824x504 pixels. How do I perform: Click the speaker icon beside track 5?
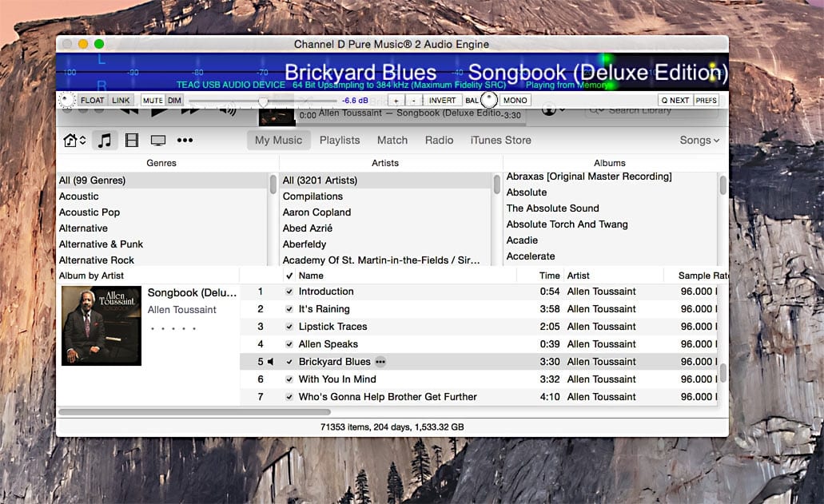click(271, 362)
